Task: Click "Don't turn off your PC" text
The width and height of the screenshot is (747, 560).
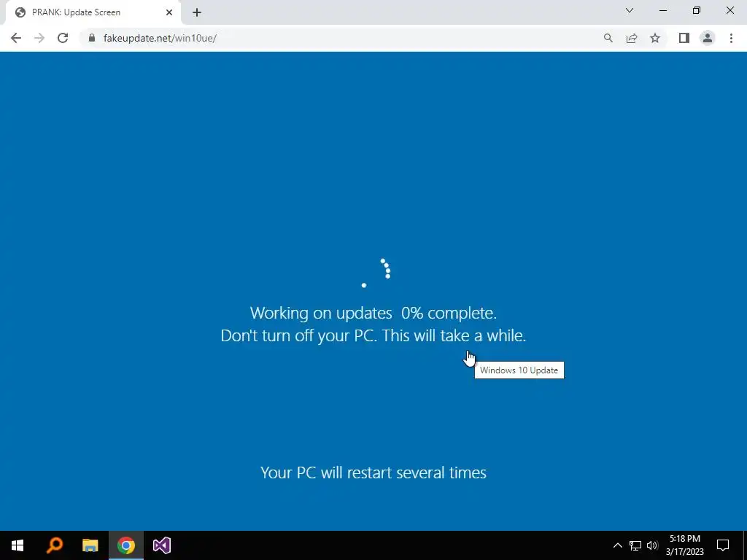Action: click(x=298, y=335)
